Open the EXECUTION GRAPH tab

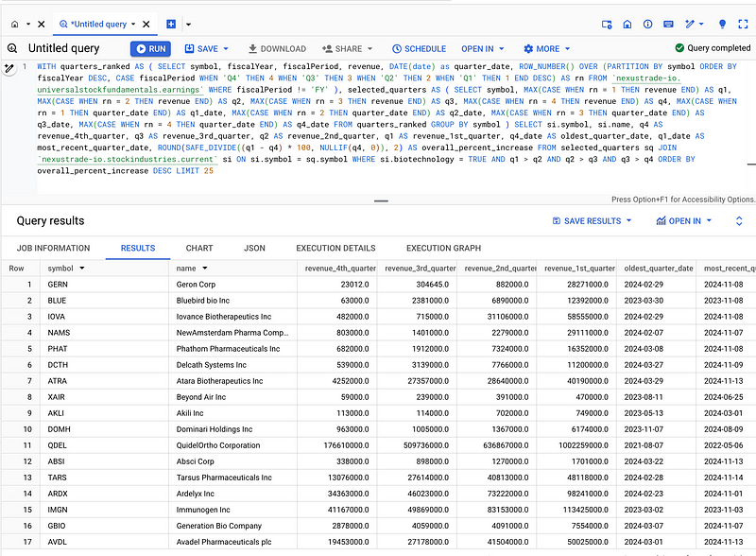click(x=443, y=248)
